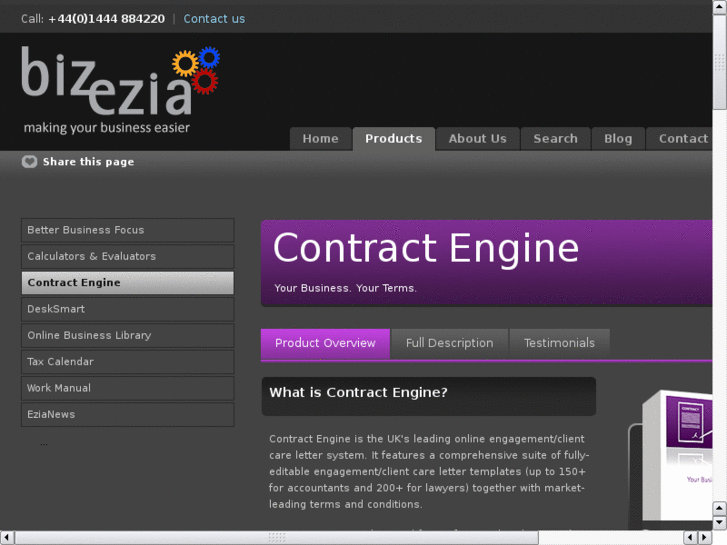Viewport: 727px width, 545px height.
Task: Go to the Search navigation tab
Action: click(555, 139)
